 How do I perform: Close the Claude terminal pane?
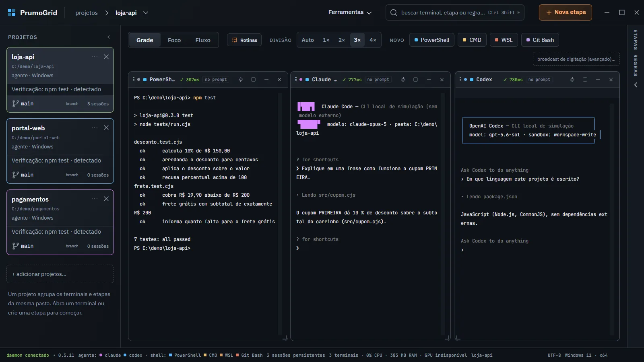tap(442, 80)
